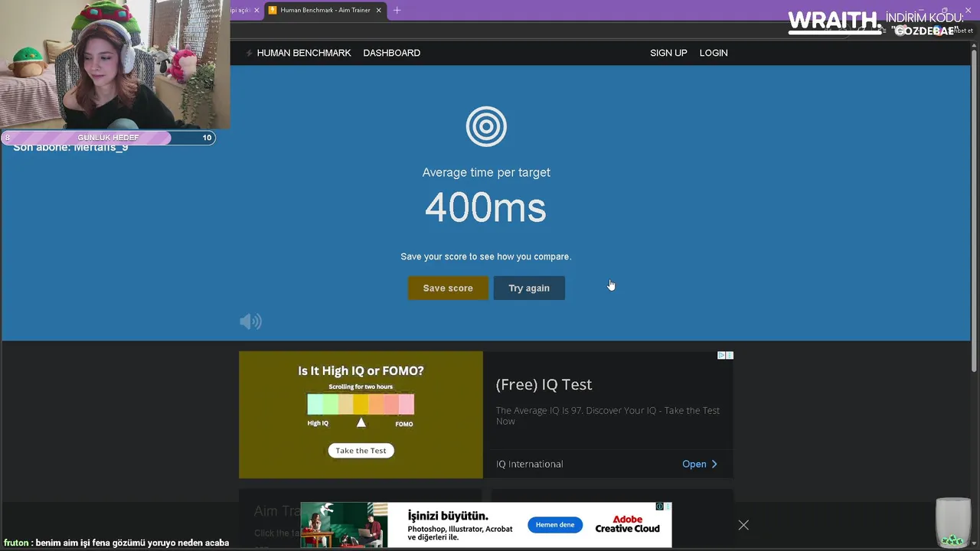Click the GÜNLÜK HEDEF progress bar
The image size is (980, 551).
[x=108, y=138]
